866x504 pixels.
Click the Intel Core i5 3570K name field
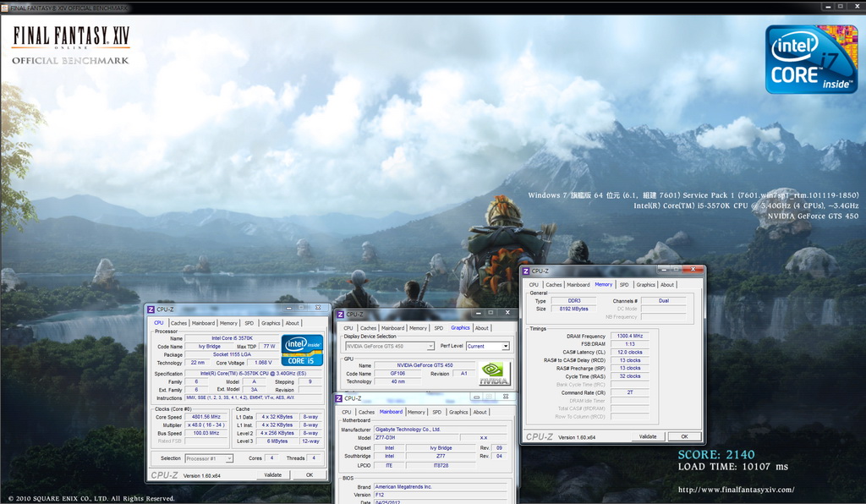(232, 338)
